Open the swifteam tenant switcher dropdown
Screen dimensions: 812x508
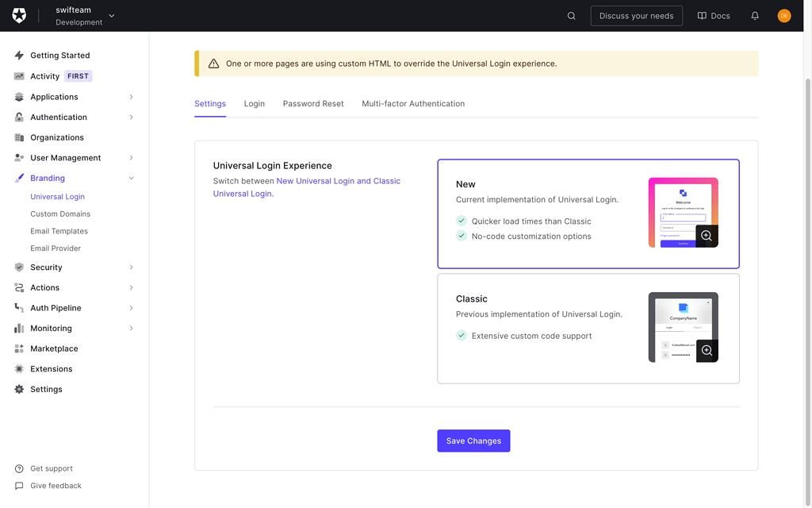tap(110, 15)
